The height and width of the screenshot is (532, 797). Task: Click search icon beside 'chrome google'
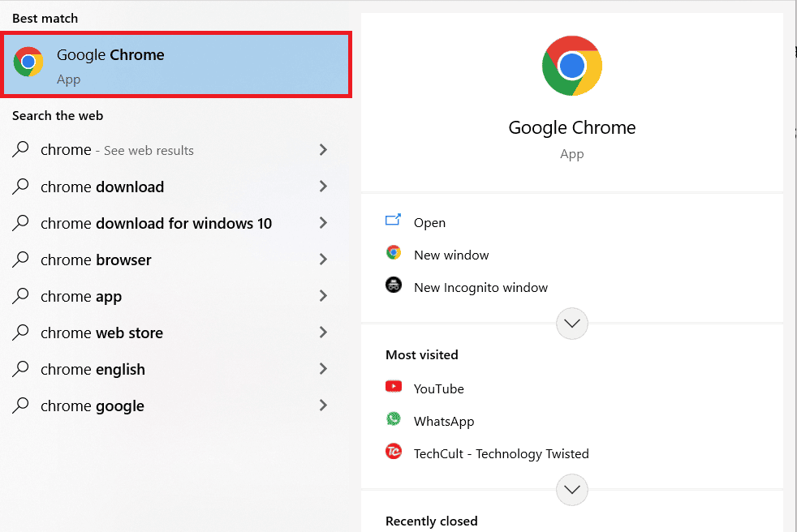20,405
